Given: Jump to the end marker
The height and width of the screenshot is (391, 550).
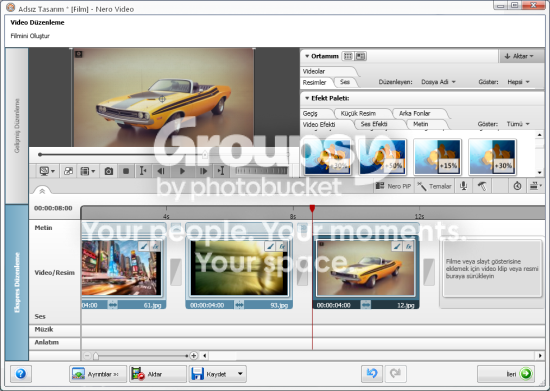Looking at the screenshot, I should [221, 171].
